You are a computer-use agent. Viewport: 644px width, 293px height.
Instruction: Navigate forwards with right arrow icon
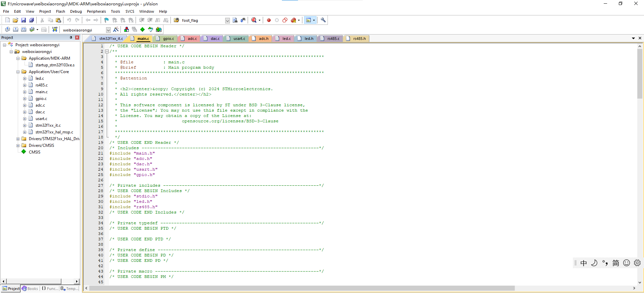(x=96, y=20)
